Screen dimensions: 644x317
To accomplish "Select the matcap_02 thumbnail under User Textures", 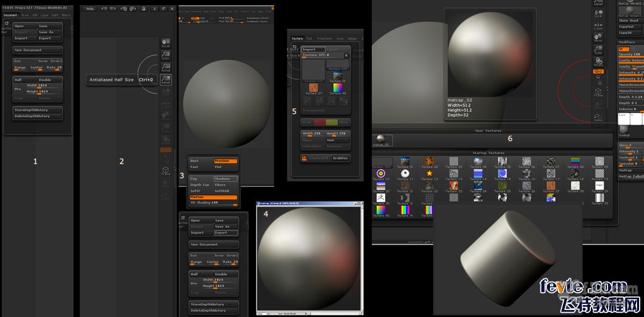I will point(382,140).
